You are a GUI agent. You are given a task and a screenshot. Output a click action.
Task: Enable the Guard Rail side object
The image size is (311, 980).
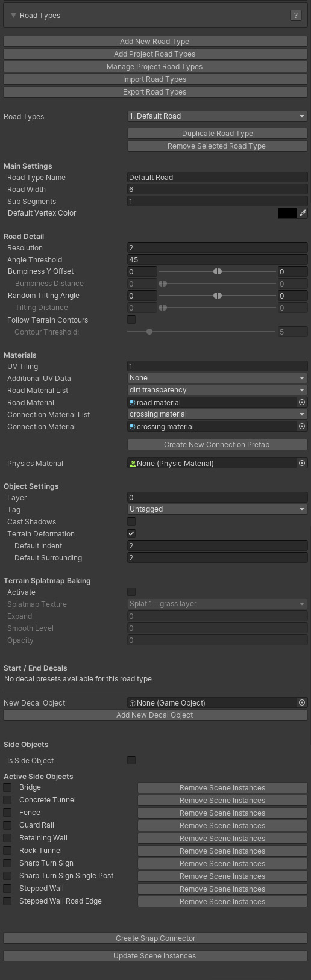(x=7, y=825)
